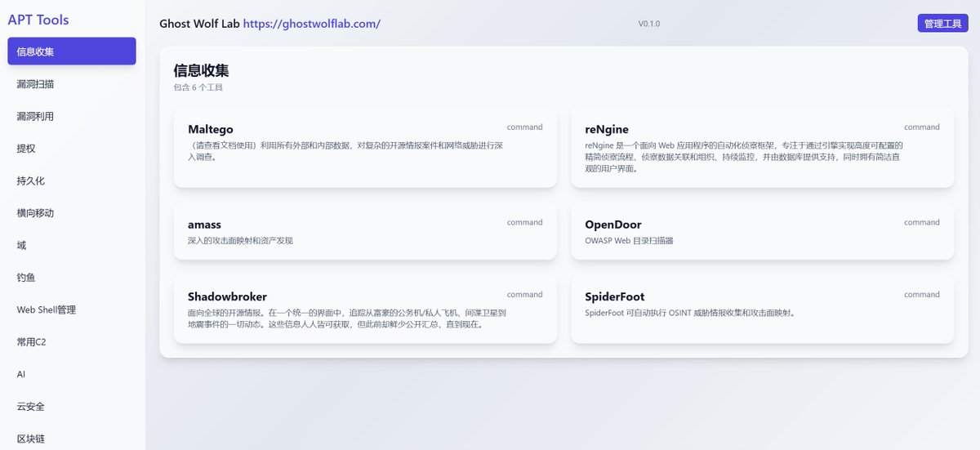Viewport: 980px width, 450px height.
Task: Click command label on Maltego card
Action: (524, 127)
